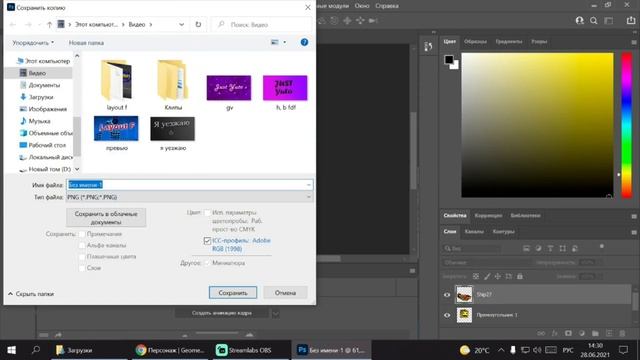
Task: Filter layers by shape layer icon
Action: (x=562, y=248)
